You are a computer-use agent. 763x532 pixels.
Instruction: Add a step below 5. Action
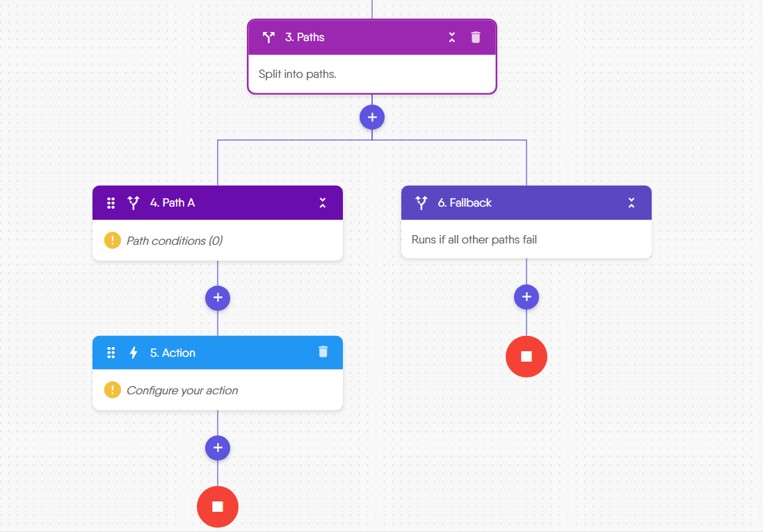(218, 448)
